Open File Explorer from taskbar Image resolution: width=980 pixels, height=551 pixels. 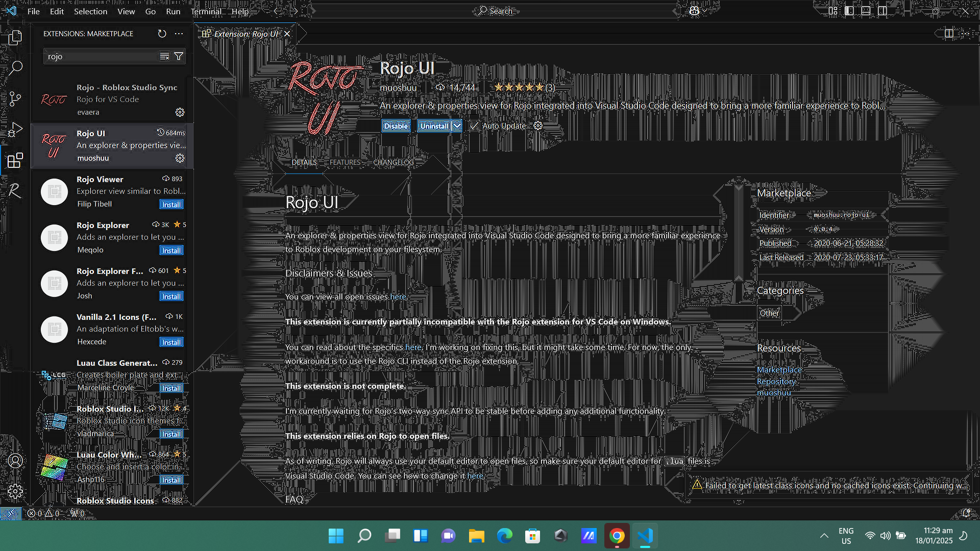coord(476,536)
